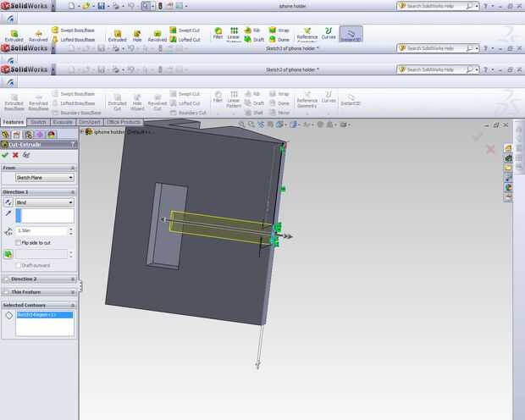525x420 pixels.
Task: Click colored Rib tool in top ribbon
Action: [x=252, y=30]
